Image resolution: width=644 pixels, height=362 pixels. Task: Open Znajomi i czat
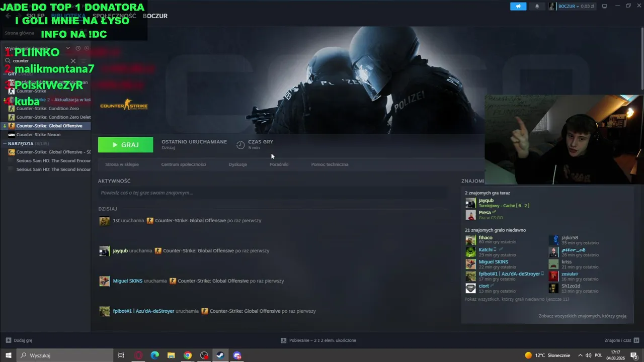tap(621, 340)
